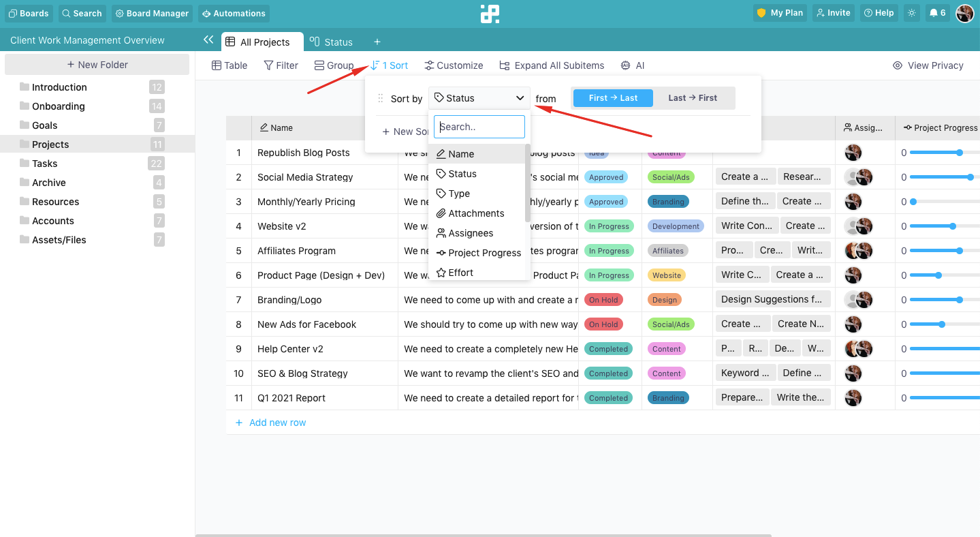
Task: Open the AI tool
Action: point(633,65)
